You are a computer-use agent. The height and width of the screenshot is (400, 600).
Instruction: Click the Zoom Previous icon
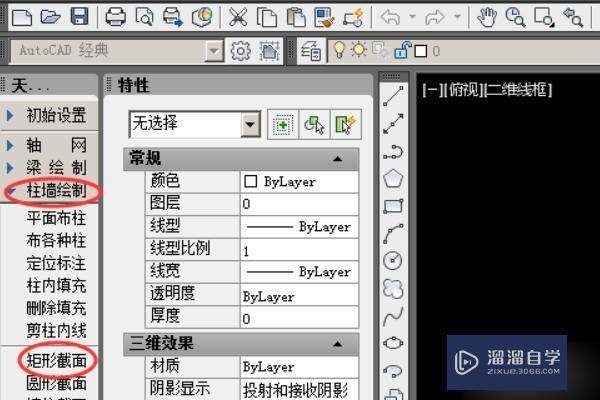(x=573, y=17)
